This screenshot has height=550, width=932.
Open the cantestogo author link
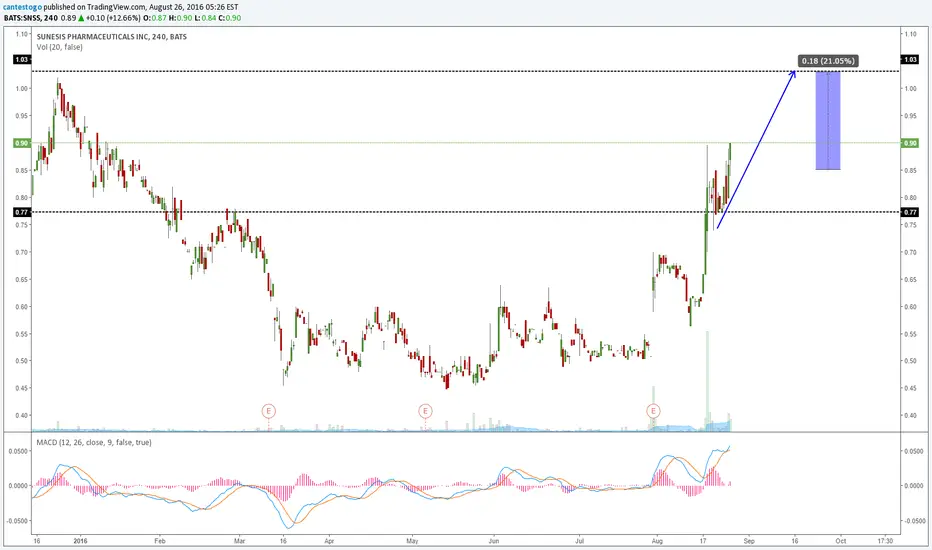(21, 7)
